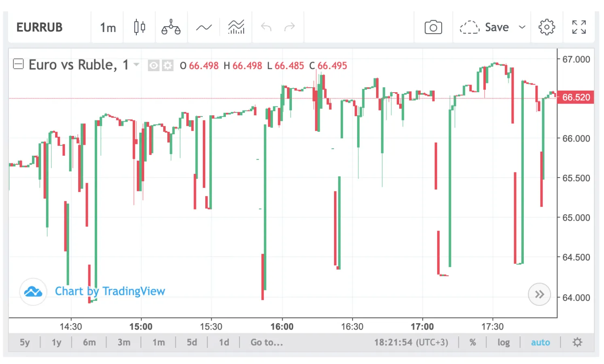This screenshot has width=604, height=364.
Task: Open chart properties gear in top toolbar
Action: (x=547, y=27)
